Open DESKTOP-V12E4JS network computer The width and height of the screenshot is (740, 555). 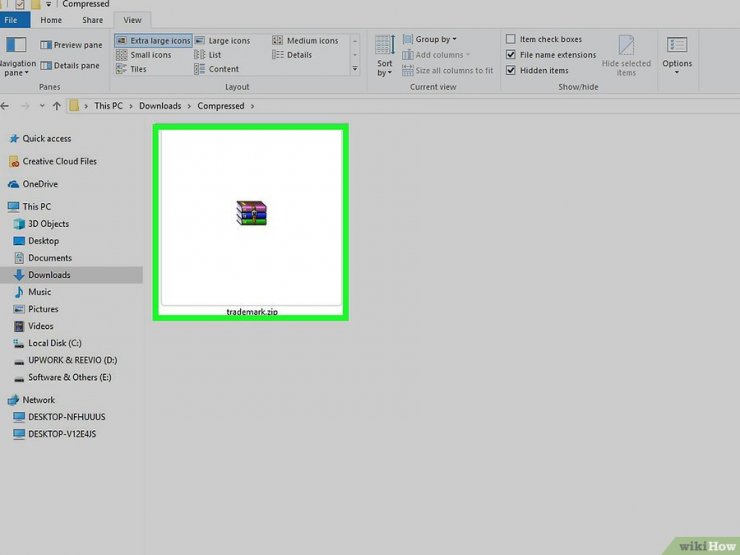point(62,434)
